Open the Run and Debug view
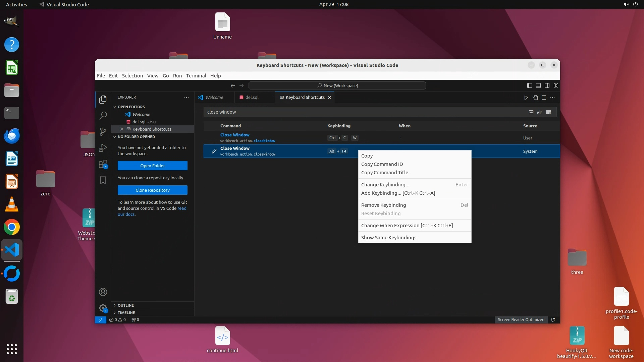 pyautogui.click(x=103, y=148)
